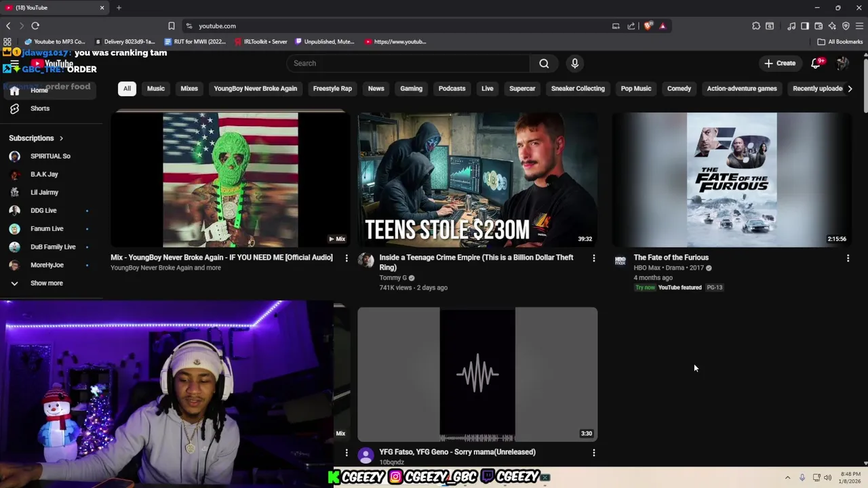
Task: Open Shorts in the sidebar
Action: pyautogui.click(x=39, y=108)
